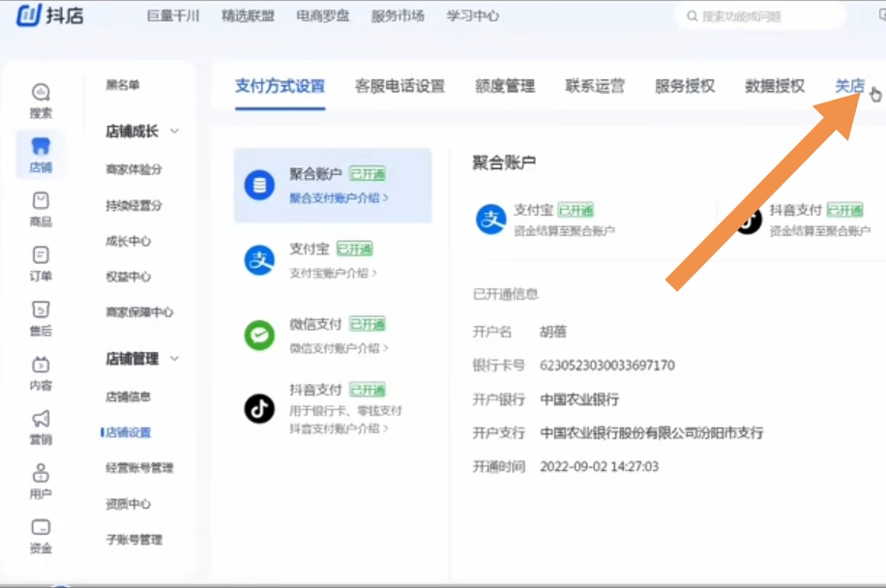This screenshot has width=886, height=588.
Task: Open 权益中心 in the side menu
Action: coord(129,277)
